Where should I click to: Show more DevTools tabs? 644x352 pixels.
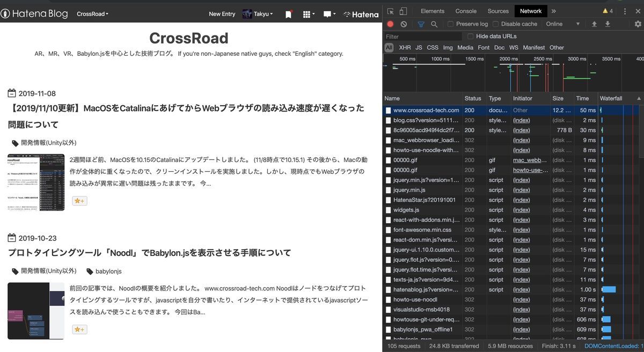point(554,11)
